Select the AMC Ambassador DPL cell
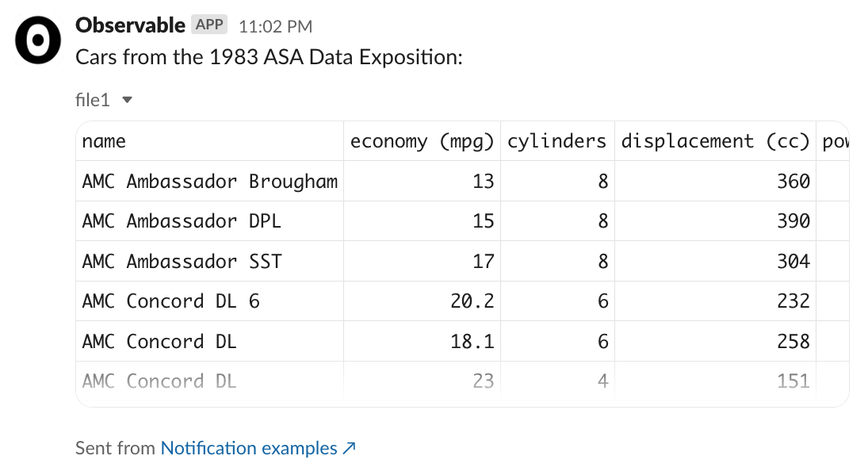The height and width of the screenshot is (475, 868). click(x=182, y=221)
